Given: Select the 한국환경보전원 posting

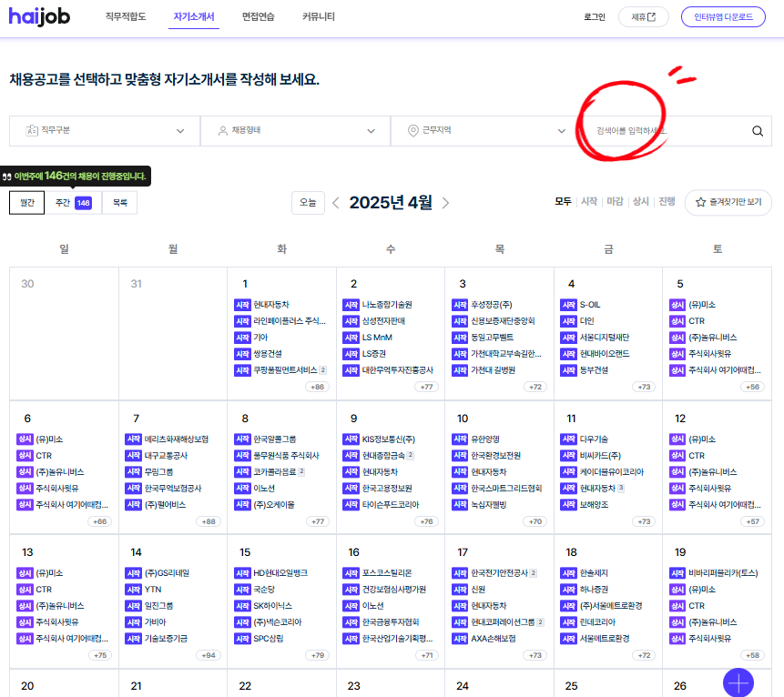Looking at the screenshot, I should coord(495,456).
